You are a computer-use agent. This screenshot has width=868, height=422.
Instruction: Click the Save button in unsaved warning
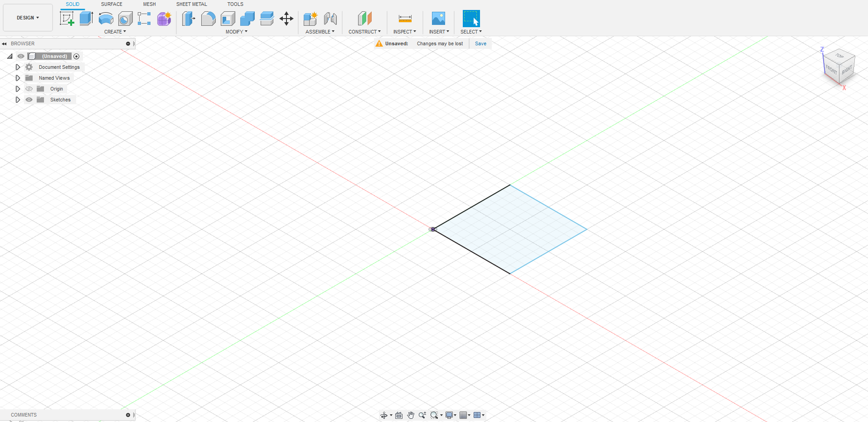click(x=480, y=43)
